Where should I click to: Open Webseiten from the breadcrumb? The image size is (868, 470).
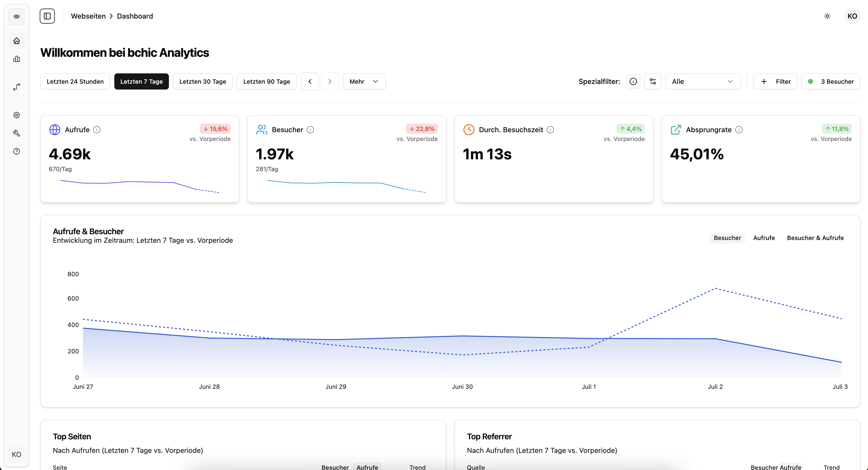pos(88,16)
